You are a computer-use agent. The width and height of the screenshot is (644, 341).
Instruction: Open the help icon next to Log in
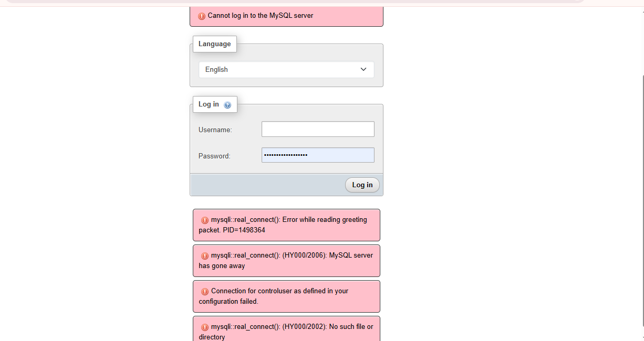click(227, 105)
